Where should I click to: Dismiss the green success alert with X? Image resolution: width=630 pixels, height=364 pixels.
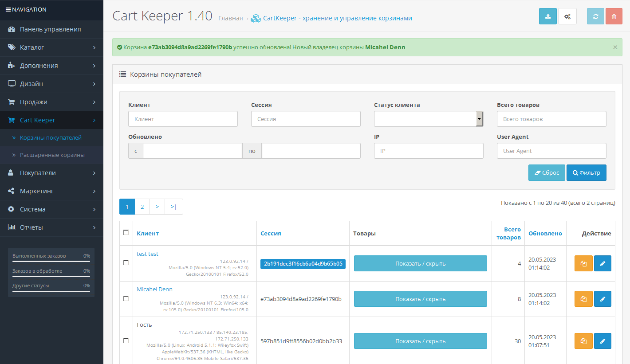[615, 47]
